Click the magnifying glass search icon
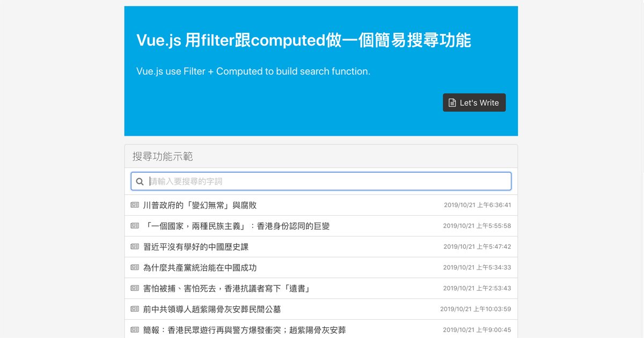The width and height of the screenshot is (644, 338). coord(140,181)
